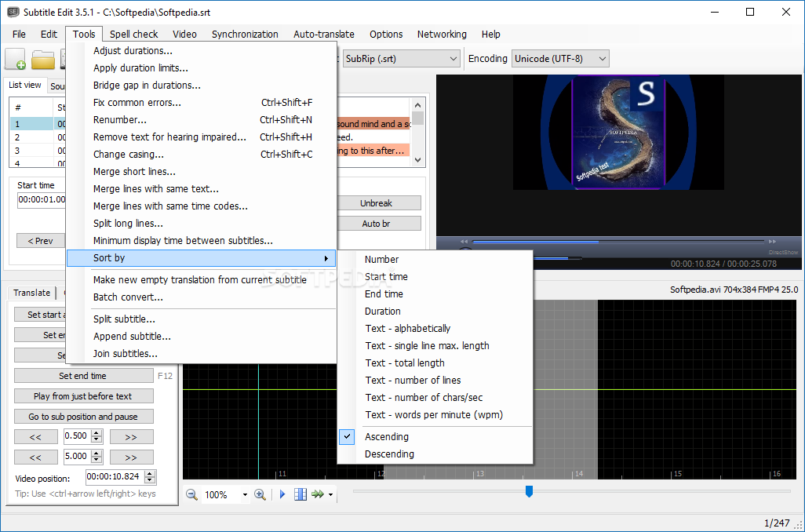
Task: Click Go to sub position and pause
Action: tap(83, 417)
